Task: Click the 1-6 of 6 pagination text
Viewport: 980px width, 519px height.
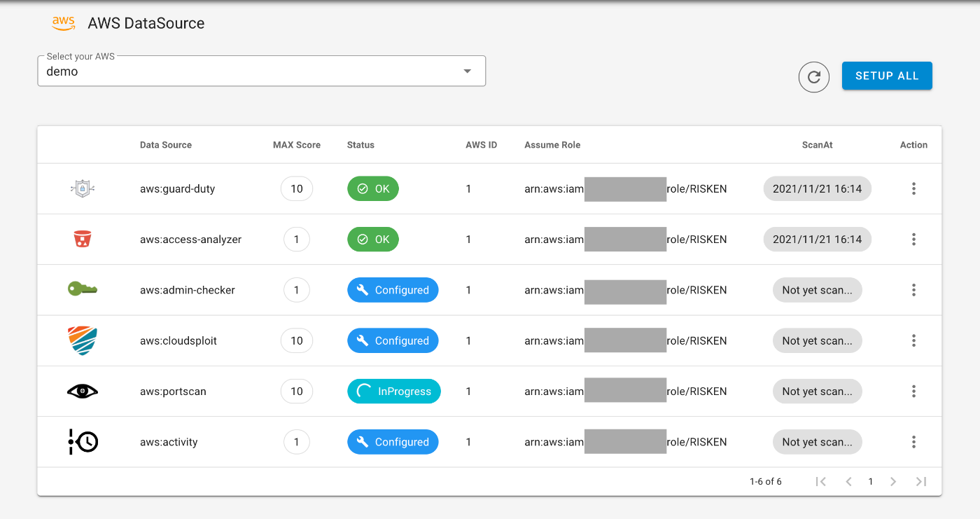Action: pos(766,481)
